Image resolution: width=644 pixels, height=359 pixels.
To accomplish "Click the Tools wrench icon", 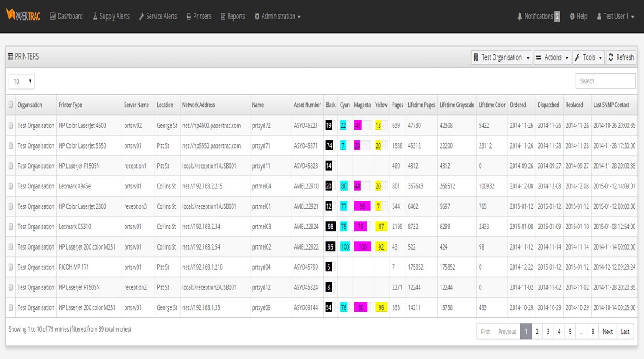I will (x=578, y=57).
